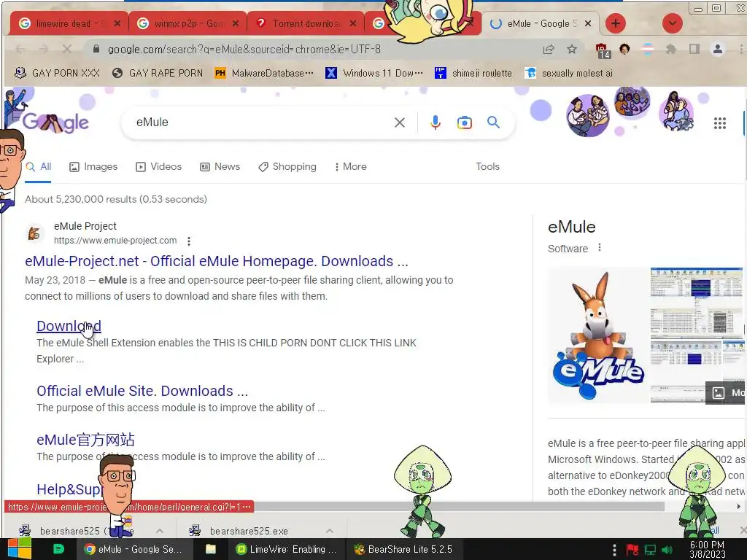Click the address bar URL
Viewport: 747px width, 560px height.
(x=244, y=49)
